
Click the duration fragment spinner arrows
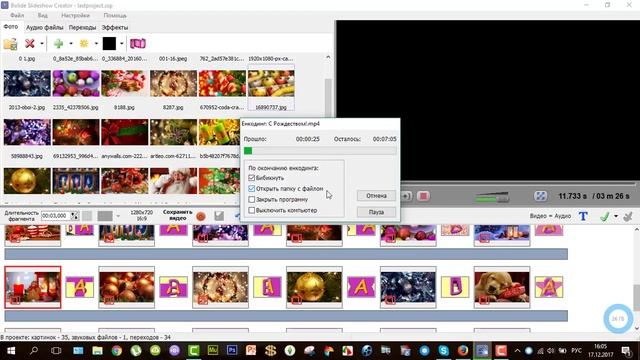coord(74,216)
